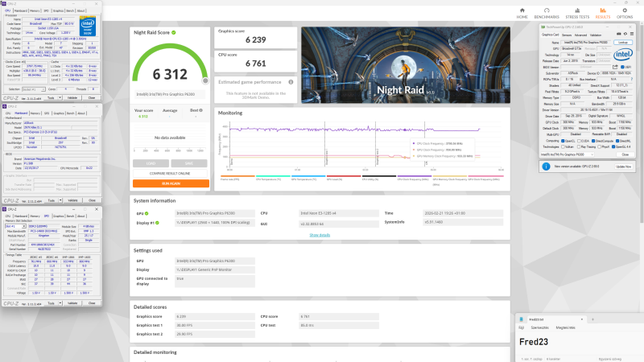
Task: Click the blue info icon in GPU-Z update bar
Action: pyautogui.click(x=546, y=167)
